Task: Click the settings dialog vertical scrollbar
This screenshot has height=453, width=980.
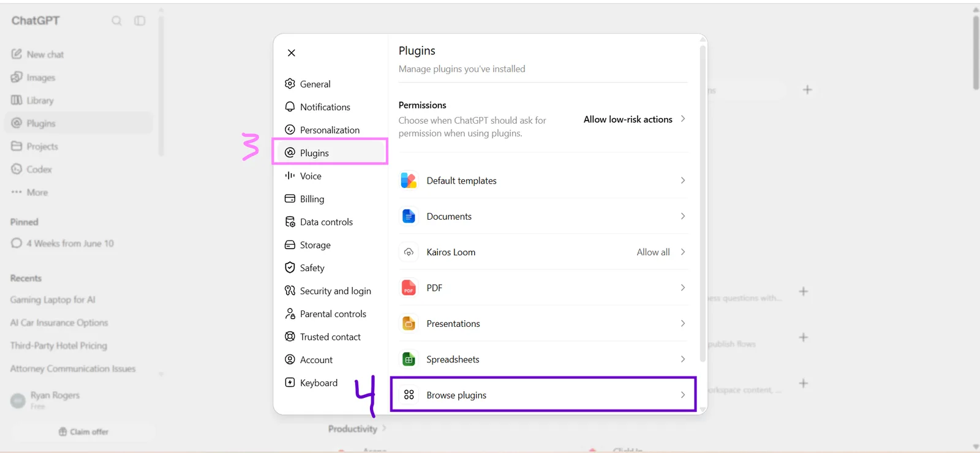Action: (703, 202)
